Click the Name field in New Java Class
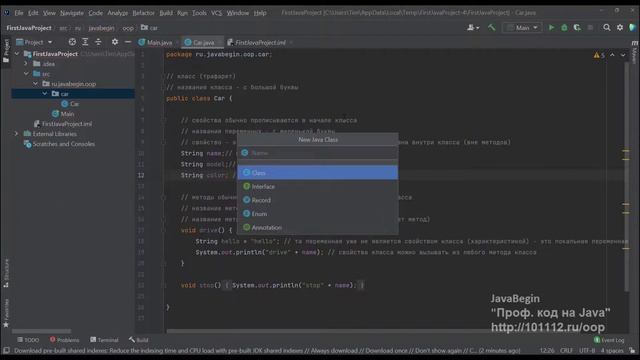640x360 pixels. click(x=318, y=153)
